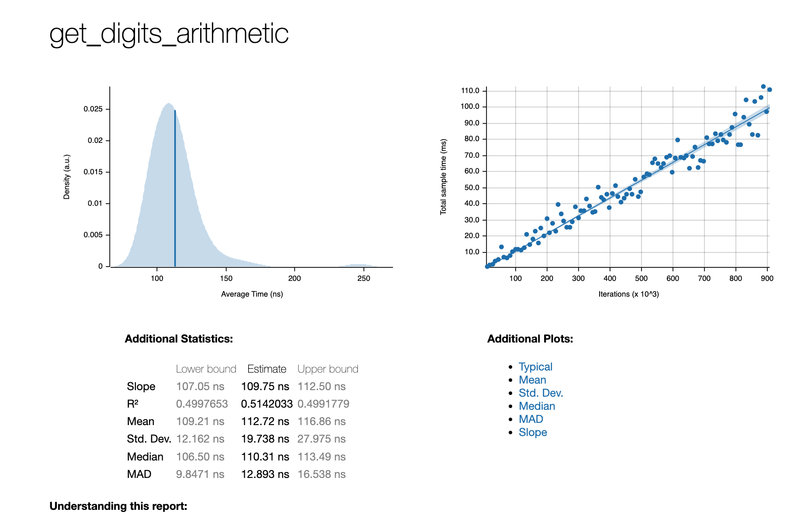This screenshot has width=812, height=526.
Task: Open the Slope plot link
Action: [533, 433]
